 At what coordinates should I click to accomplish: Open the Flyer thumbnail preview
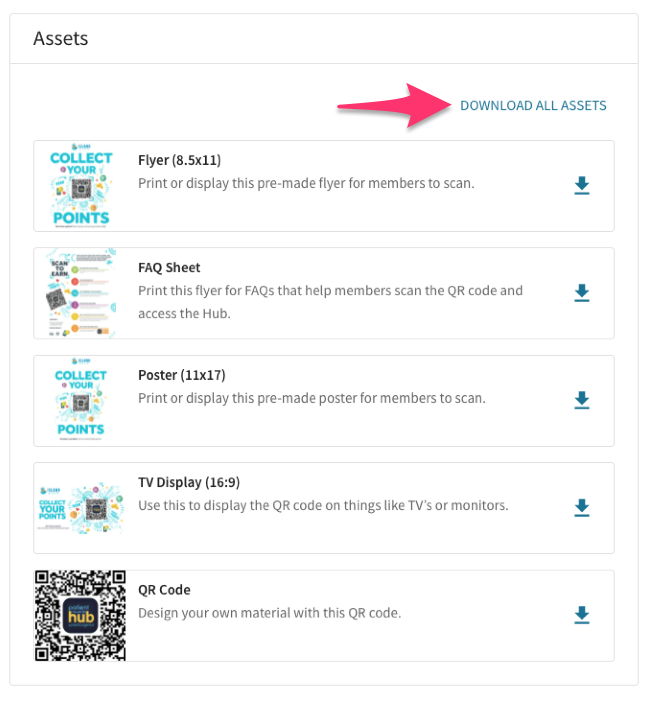[81, 186]
